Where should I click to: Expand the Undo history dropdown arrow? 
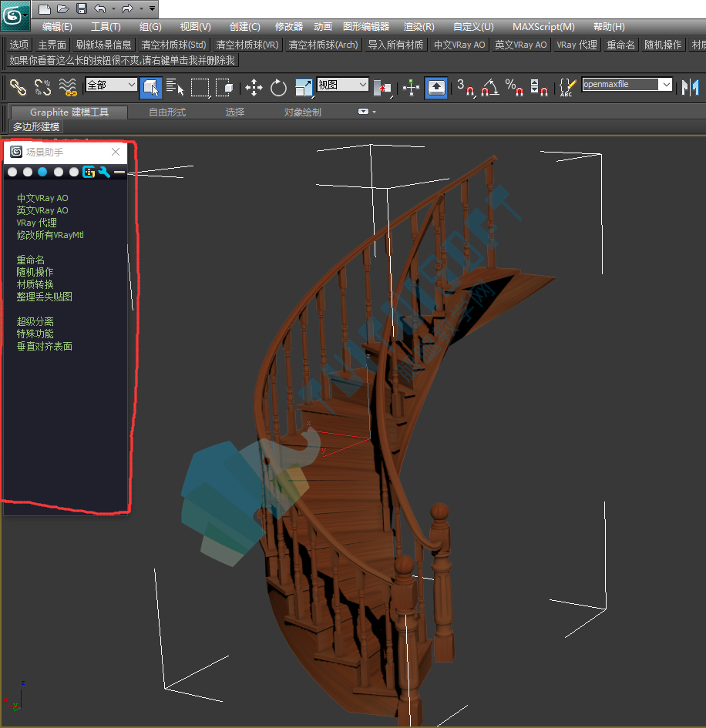click(x=113, y=8)
